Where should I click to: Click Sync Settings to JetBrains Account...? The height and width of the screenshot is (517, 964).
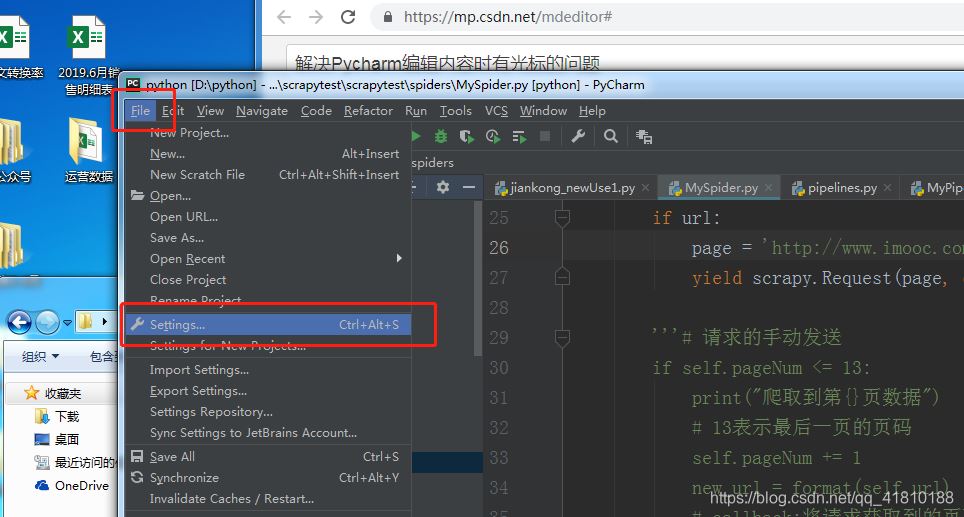pos(268,432)
